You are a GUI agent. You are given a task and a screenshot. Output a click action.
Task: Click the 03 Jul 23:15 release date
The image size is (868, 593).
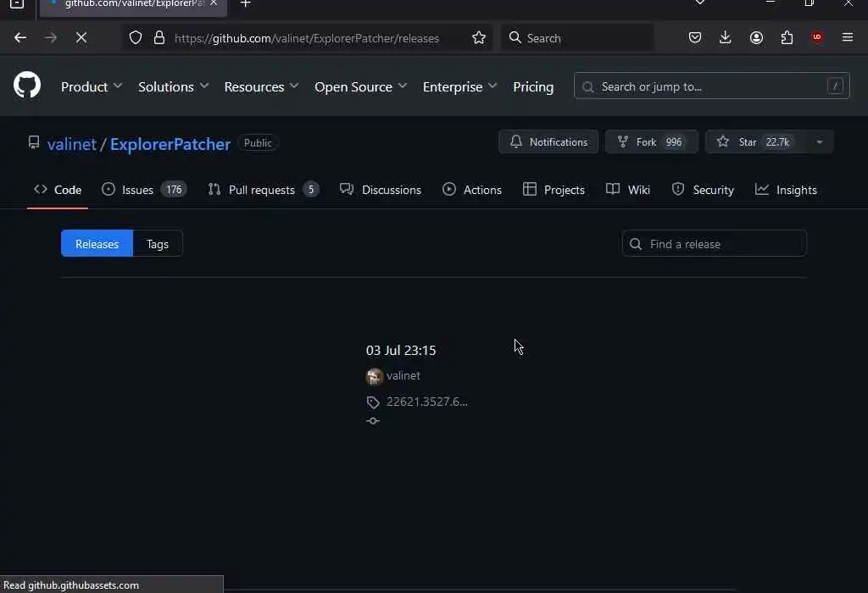[x=401, y=350]
